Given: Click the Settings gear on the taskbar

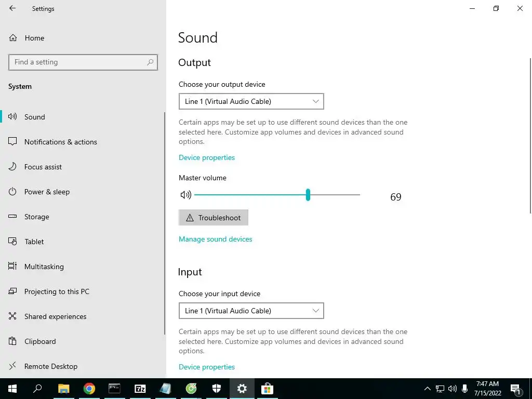Looking at the screenshot, I should [242, 389].
